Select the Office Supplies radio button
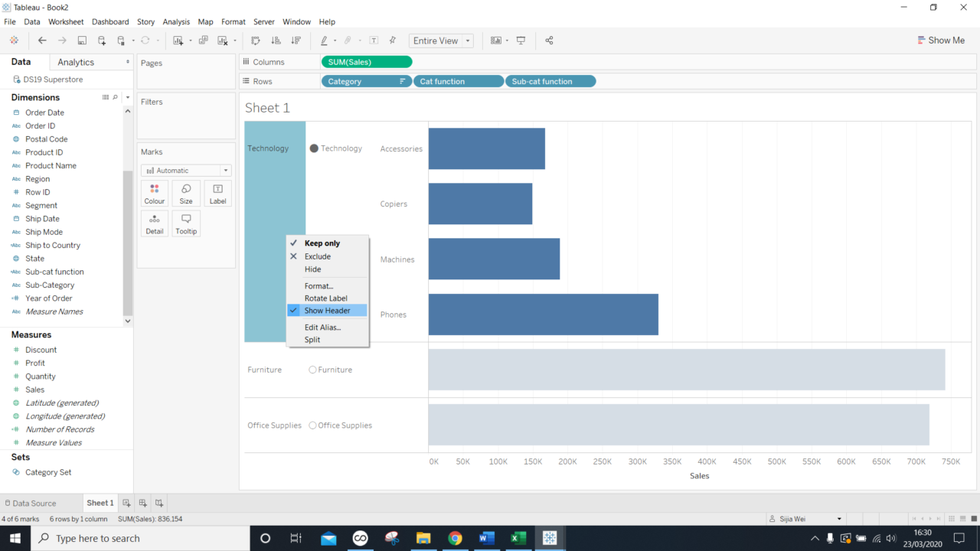 (312, 425)
